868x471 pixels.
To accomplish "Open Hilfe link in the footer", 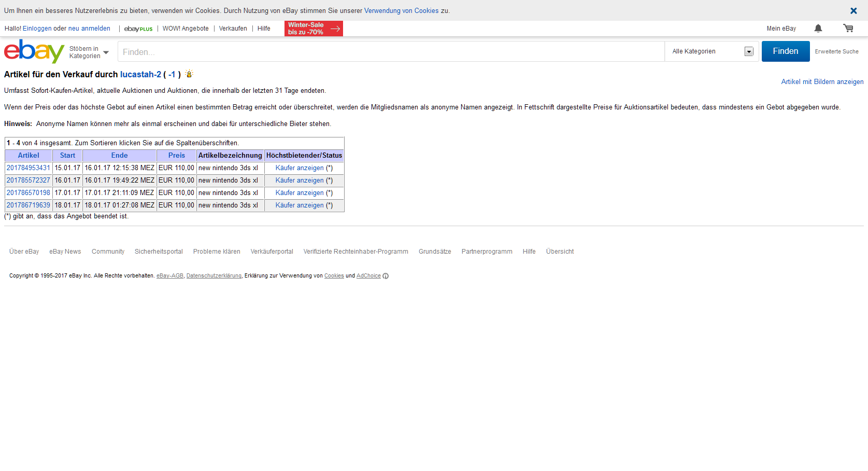I will (x=529, y=252).
